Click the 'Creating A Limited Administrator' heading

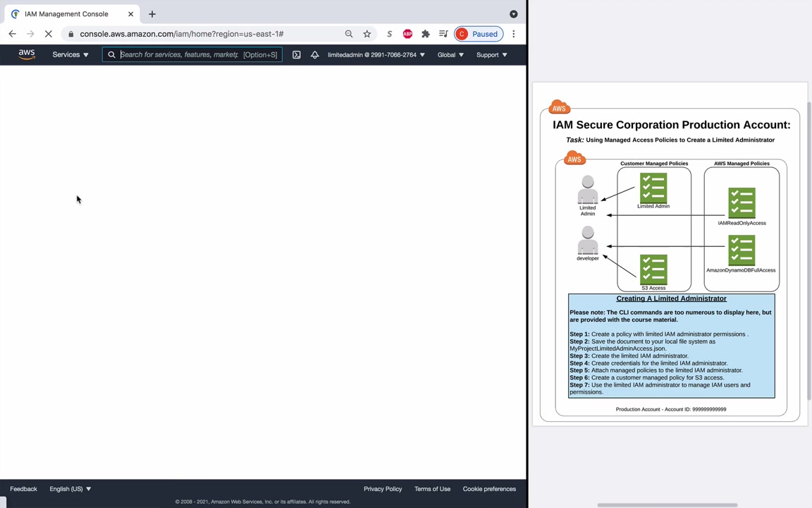coord(671,298)
